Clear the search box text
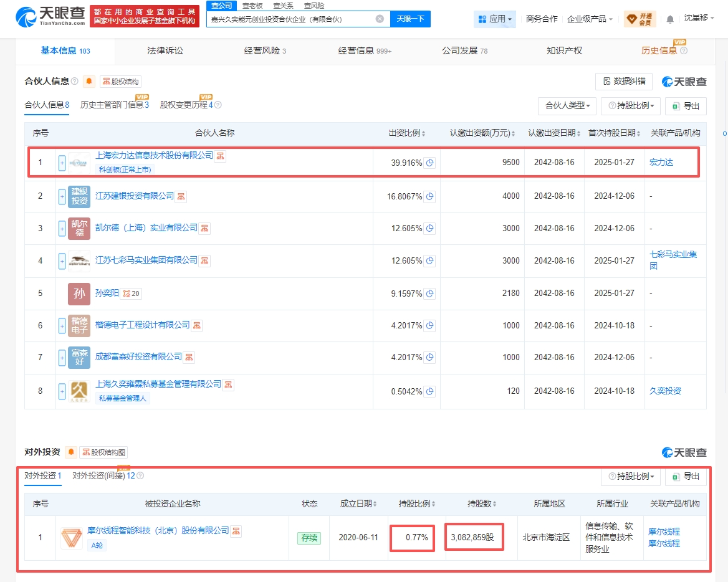The image size is (728, 582). 380,19
